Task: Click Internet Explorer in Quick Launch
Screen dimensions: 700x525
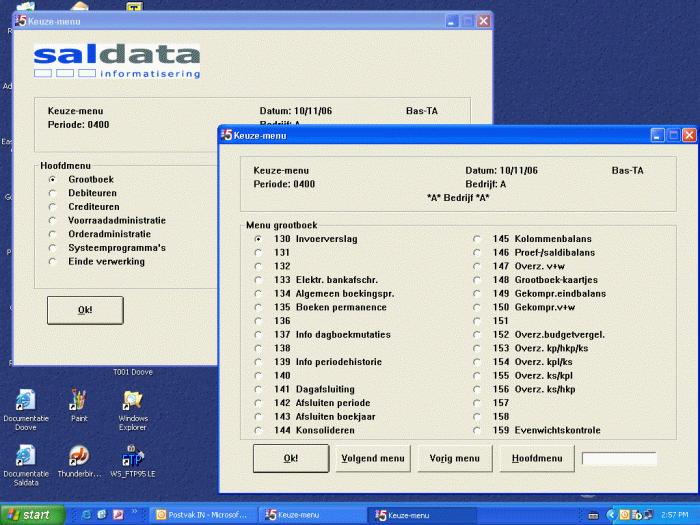Action: [87, 515]
